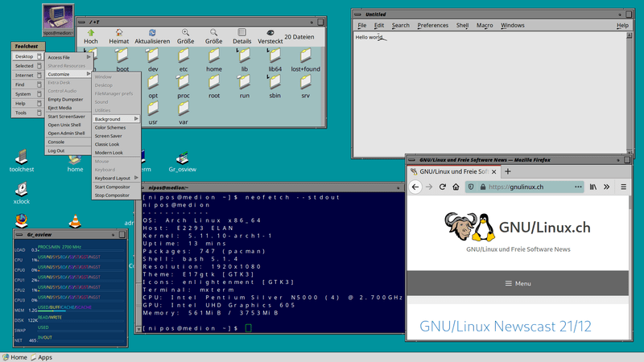
Task: Click the xclock desktop icon
Action: coord(22,193)
